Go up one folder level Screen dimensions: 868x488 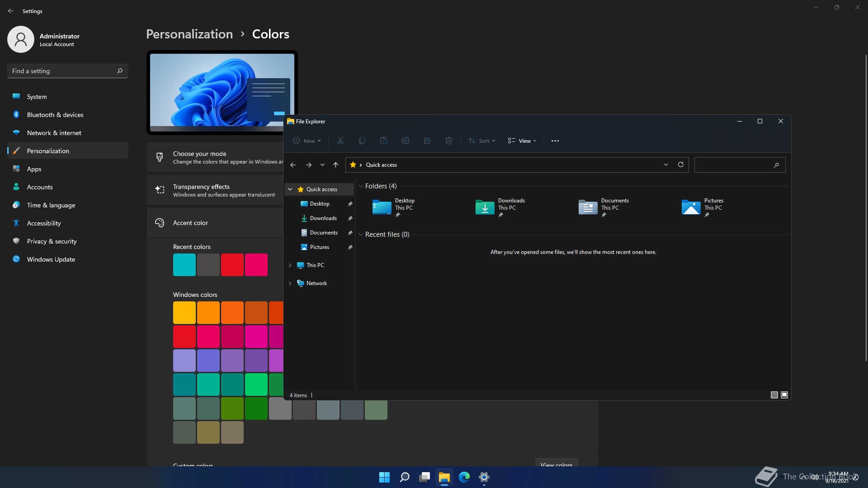coord(335,165)
